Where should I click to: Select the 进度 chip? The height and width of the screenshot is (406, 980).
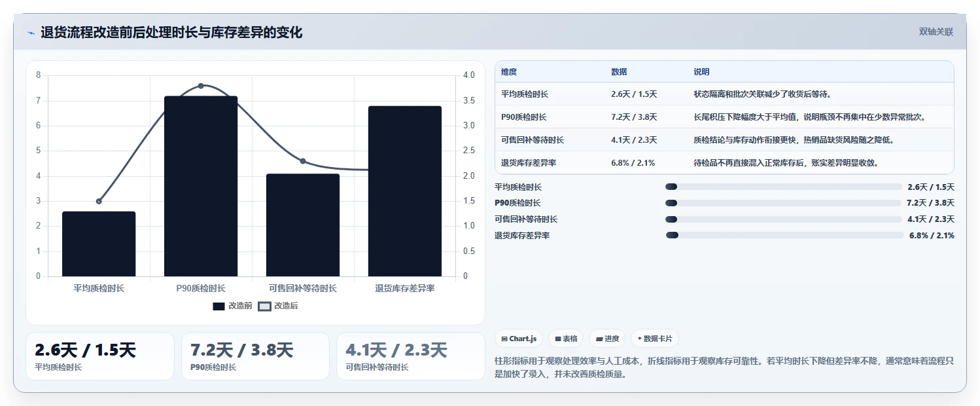[x=607, y=339]
